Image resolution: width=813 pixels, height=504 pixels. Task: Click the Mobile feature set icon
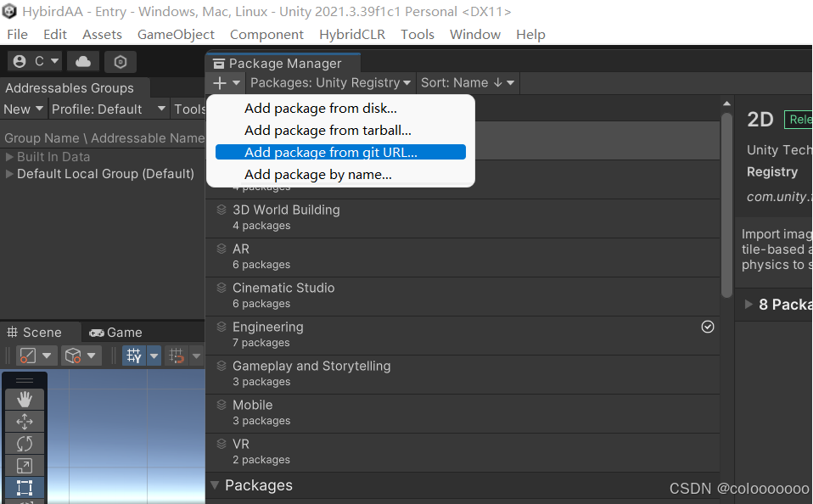[221, 405]
